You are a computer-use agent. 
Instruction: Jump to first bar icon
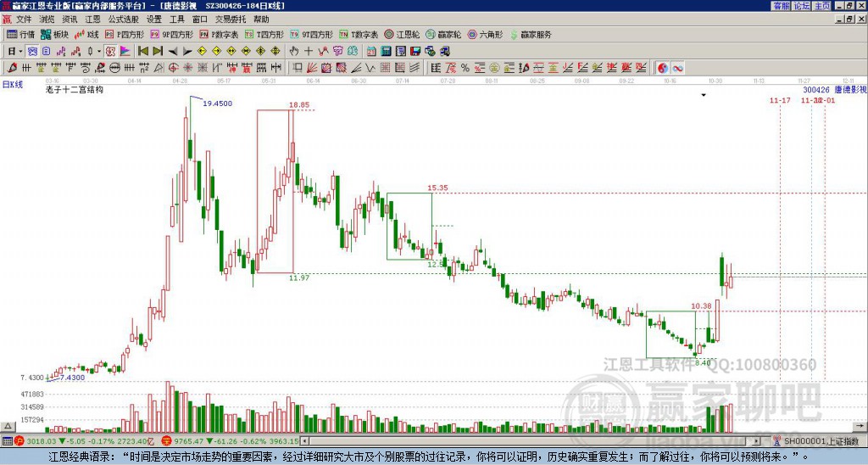coord(143,52)
